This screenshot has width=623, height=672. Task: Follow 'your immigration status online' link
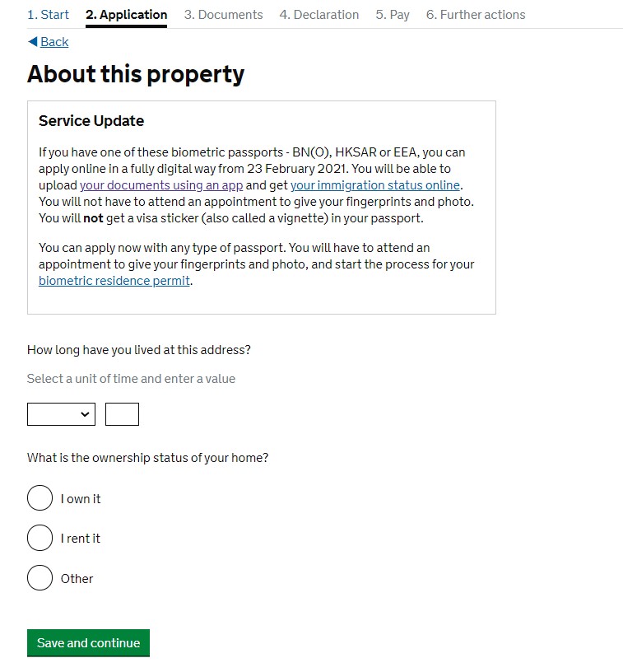pos(375,185)
